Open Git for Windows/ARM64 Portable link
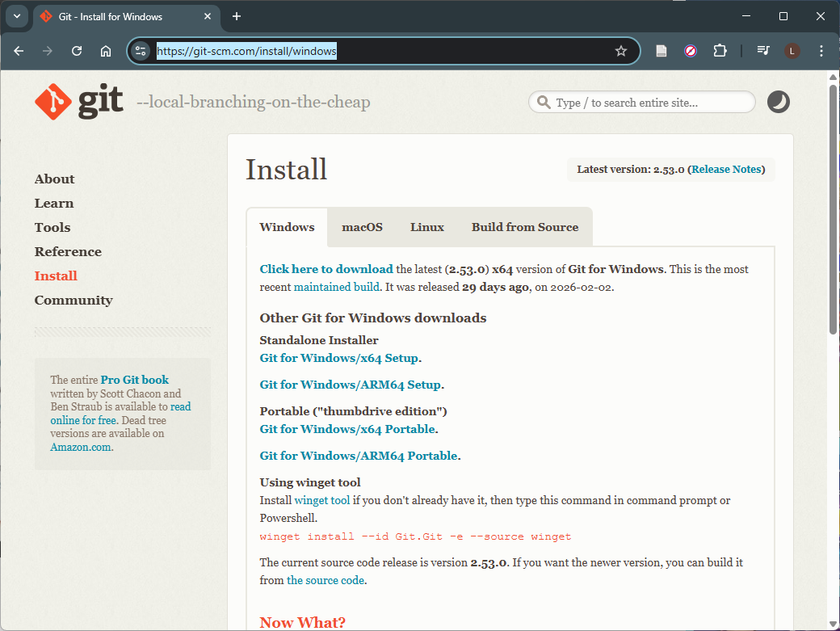840x631 pixels. 359,456
